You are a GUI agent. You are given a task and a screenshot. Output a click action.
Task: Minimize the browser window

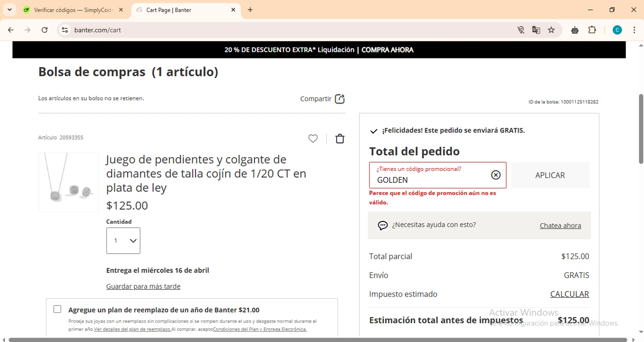pos(590,9)
